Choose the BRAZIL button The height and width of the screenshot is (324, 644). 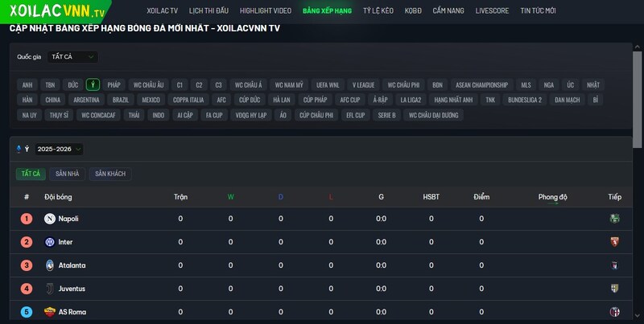click(x=120, y=100)
